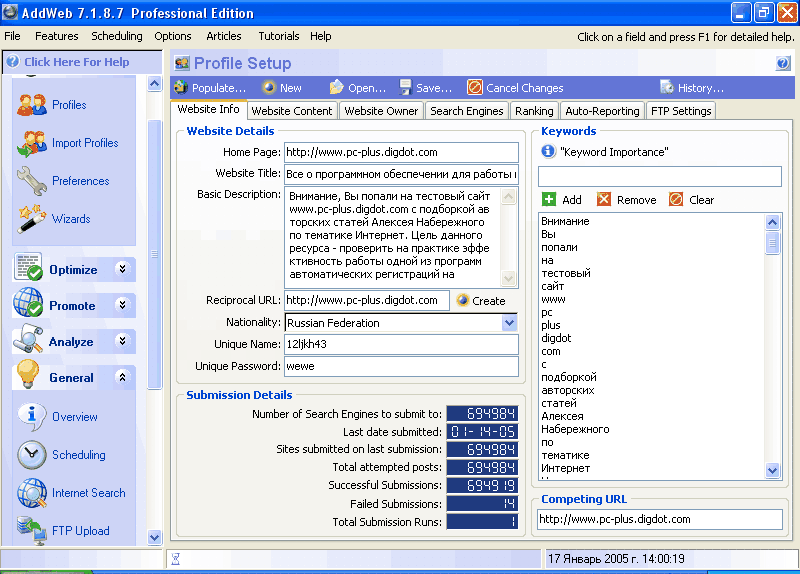Click the Open folder toolbar icon
This screenshot has width=800, height=574.
[336, 88]
